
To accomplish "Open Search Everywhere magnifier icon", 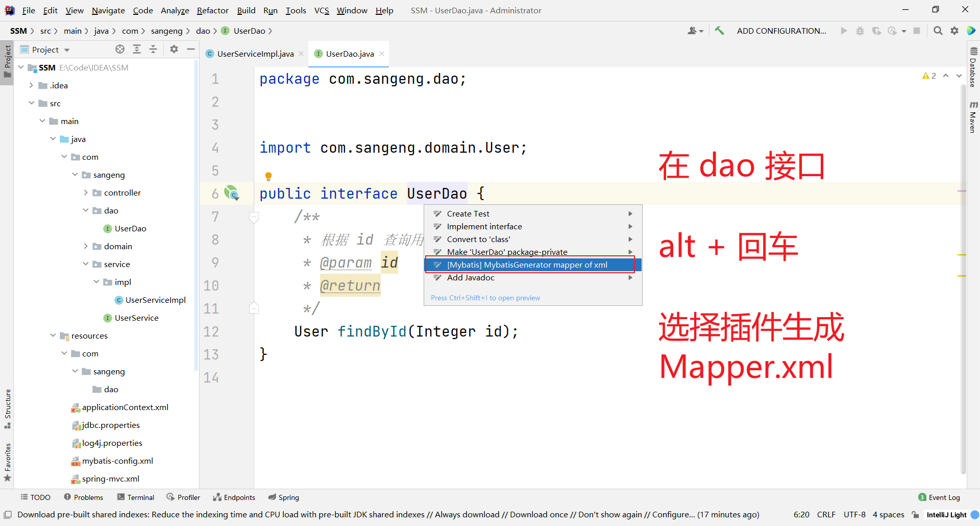I will (938, 31).
